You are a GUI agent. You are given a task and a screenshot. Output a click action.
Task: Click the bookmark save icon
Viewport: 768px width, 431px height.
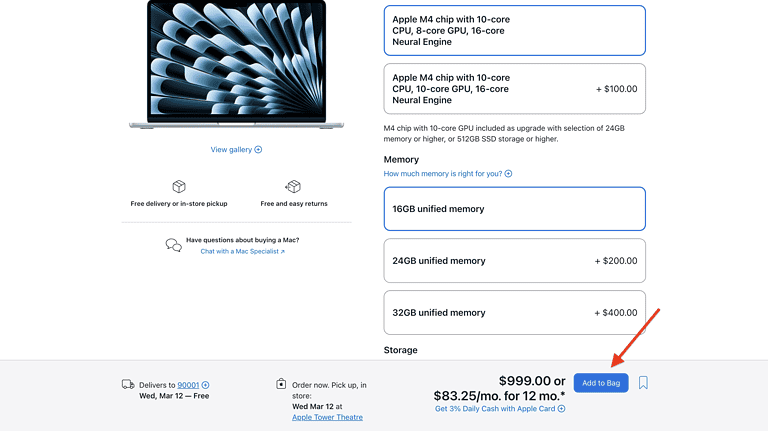643,383
